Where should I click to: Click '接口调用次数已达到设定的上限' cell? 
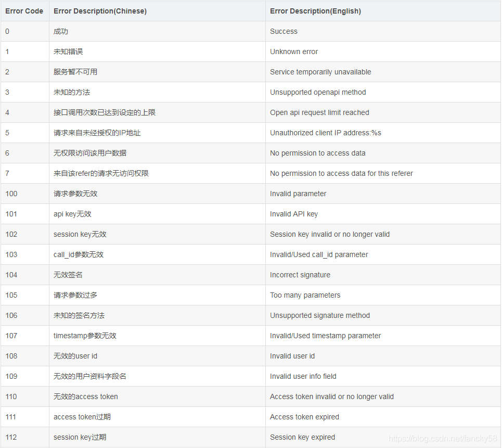click(157, 112)
